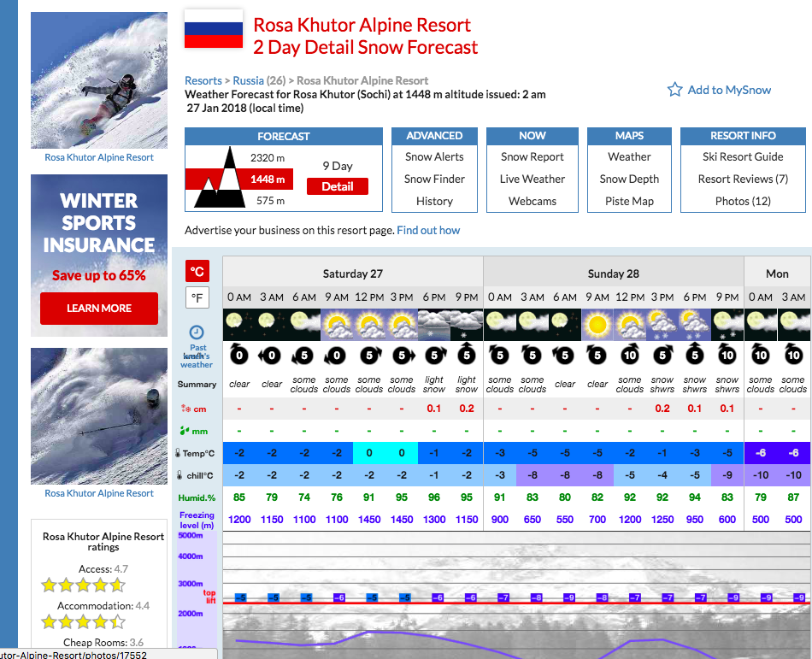812x659 pixels.
Task: Open Past weather clock icon
Action: pos(197,332)
